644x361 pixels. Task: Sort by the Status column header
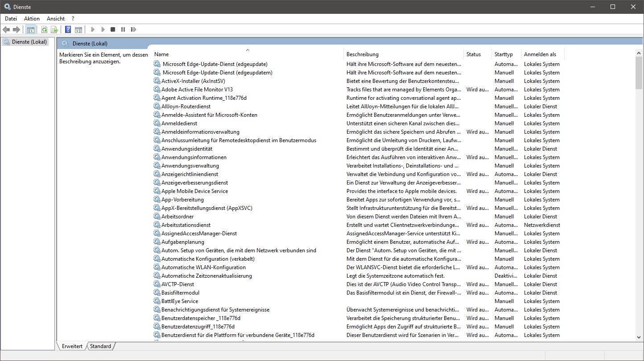(x=473, y=54)
